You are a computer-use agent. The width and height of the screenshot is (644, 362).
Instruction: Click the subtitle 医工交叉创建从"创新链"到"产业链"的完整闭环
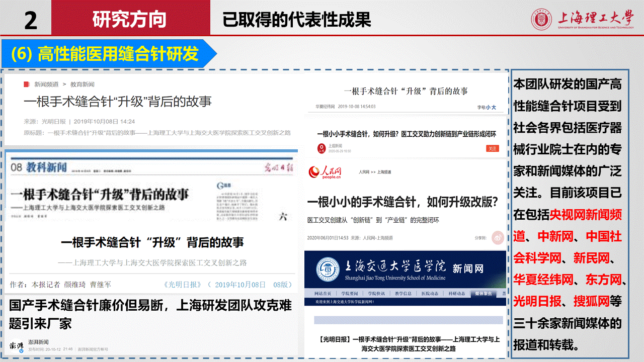pyautogui.click(x=373, y=220)
